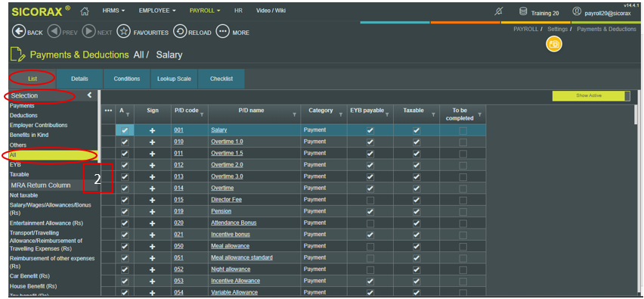644x299 pixels.
Task: Click plus sign for Overtime 1.5 row
Action: pos(153,154)
